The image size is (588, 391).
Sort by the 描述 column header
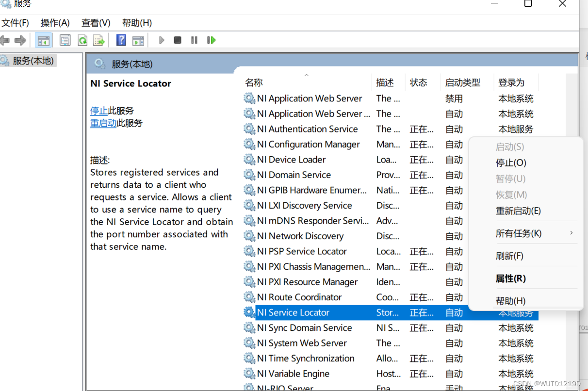(389, 82)
